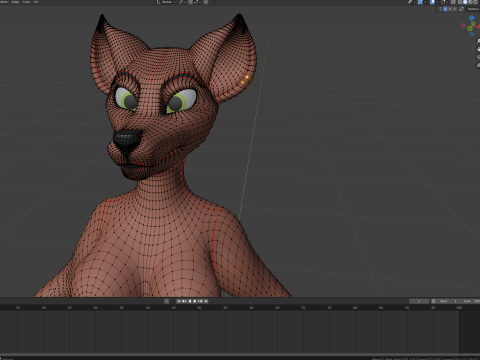Image resolution: width=480 pixels, height=360 pixels.
Task: Click the black nose on the model
Action: coord(127,138)
